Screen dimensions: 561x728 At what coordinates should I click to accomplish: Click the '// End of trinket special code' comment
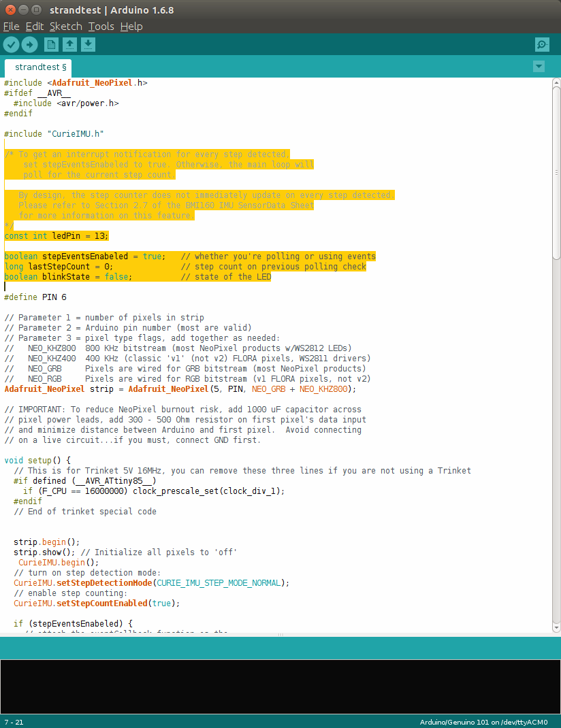pos(85,512)
